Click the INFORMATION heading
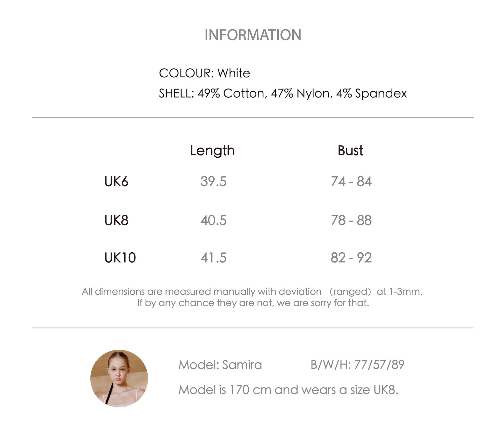This screenshot has width=504, height=432. [253, 35]
